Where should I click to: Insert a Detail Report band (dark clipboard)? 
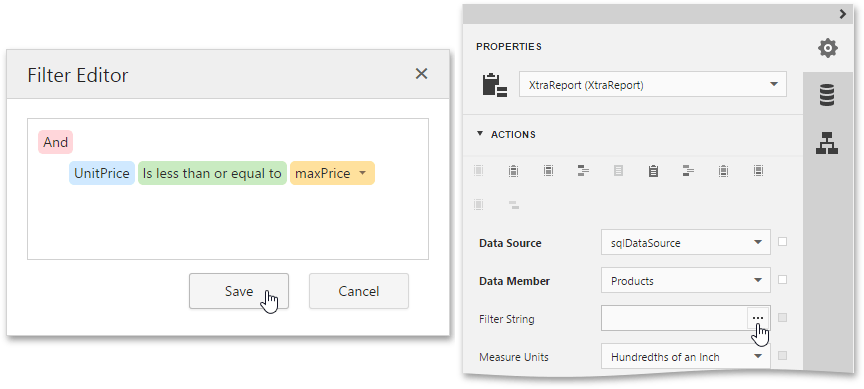pyautogui.click(x=653, y=171)
